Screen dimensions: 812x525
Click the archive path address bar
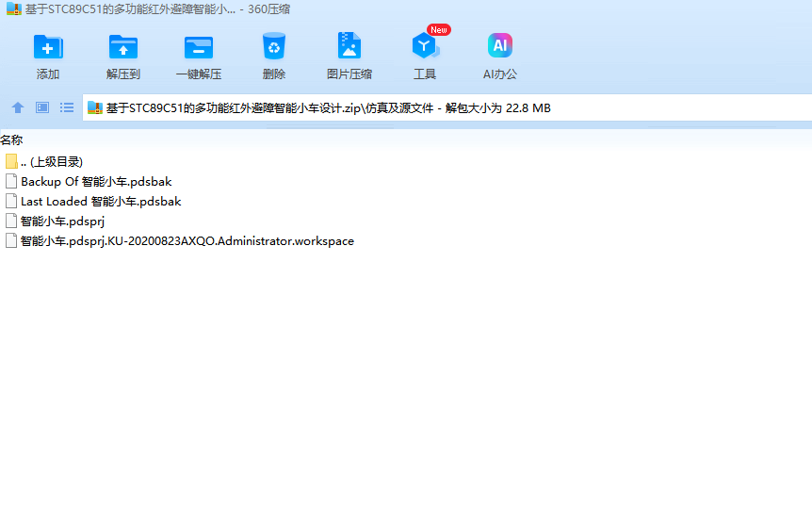pyautogui.click(x=447, y=107)
